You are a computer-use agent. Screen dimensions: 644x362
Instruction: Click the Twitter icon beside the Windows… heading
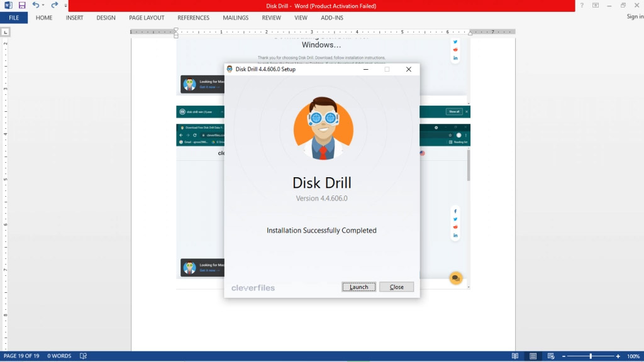point(455,42)
